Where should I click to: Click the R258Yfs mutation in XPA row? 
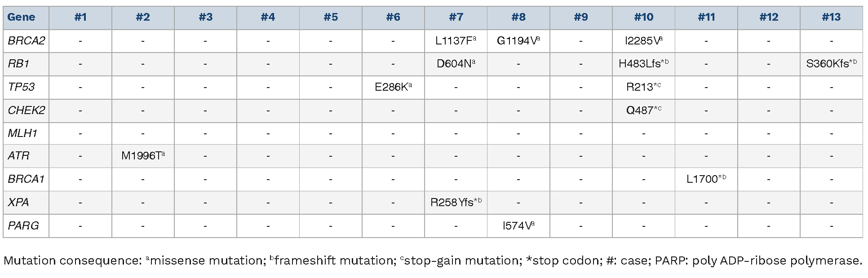pos(456,203)
